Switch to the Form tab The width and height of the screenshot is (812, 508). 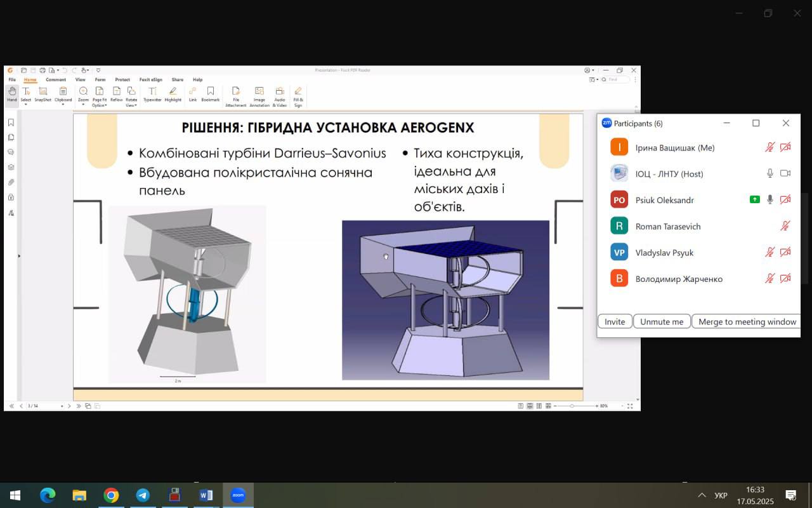click(100, 80)
